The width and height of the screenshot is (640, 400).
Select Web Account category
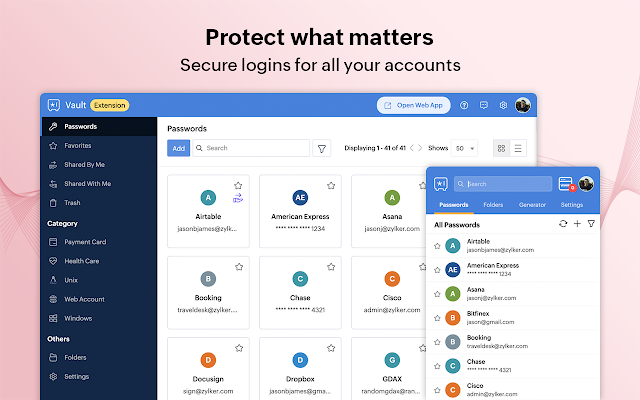tap(99, 299)
